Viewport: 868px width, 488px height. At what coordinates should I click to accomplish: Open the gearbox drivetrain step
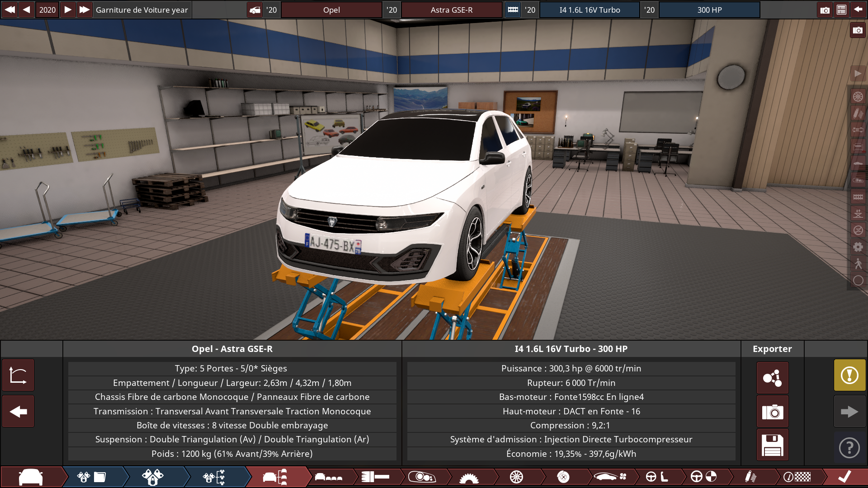pyautogui.click(x=469, y=477)
